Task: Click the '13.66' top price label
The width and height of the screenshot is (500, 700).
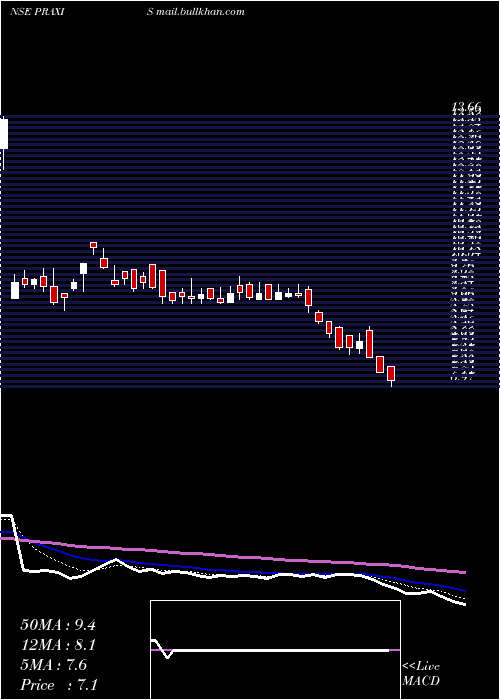Action: tap(466, 106)
